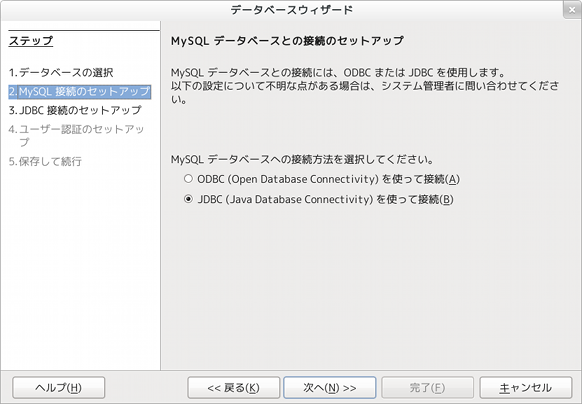The image size is (582, 404).
Task: Go back with << 戻る(K) button
Action: click(233, 388)
